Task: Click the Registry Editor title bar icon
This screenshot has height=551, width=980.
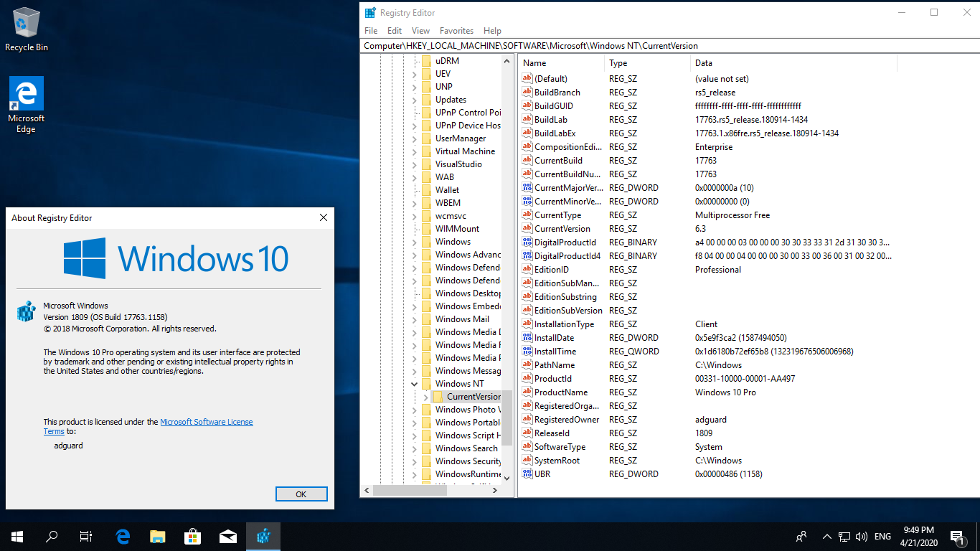Action: 370,12
